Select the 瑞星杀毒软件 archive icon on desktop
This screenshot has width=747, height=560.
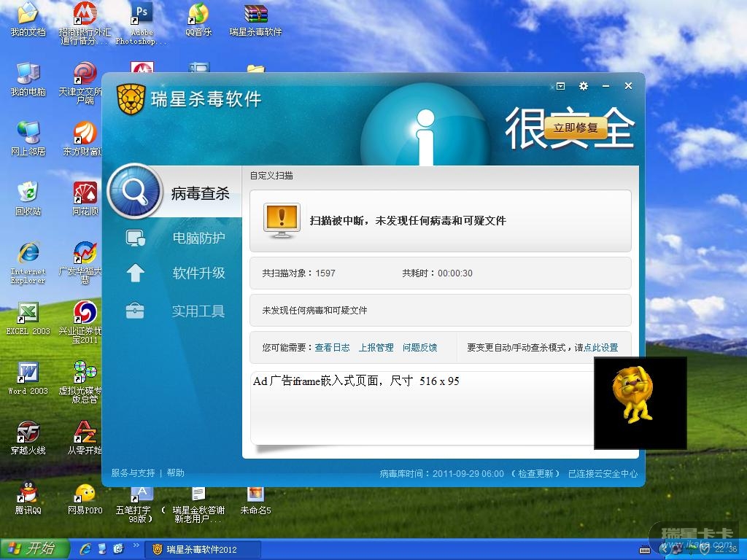click(255, 20)
